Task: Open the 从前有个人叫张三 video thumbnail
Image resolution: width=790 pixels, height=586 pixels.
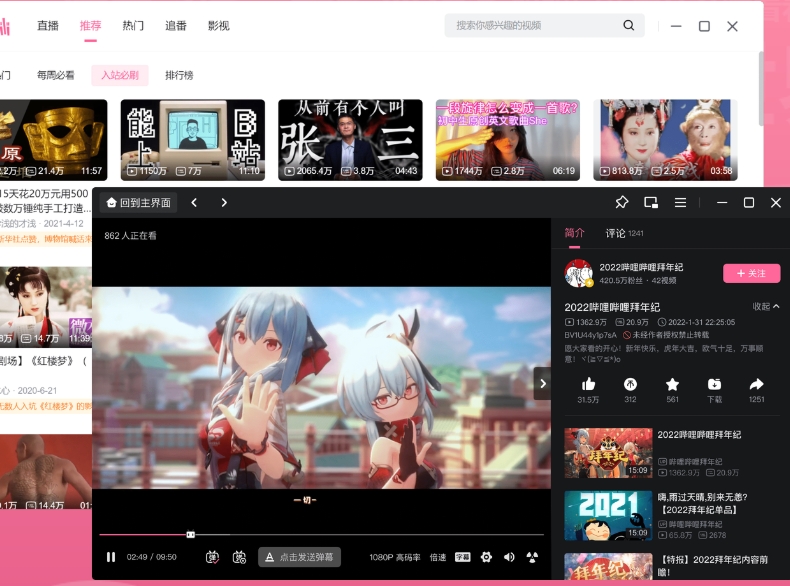Action: (350, 140)
